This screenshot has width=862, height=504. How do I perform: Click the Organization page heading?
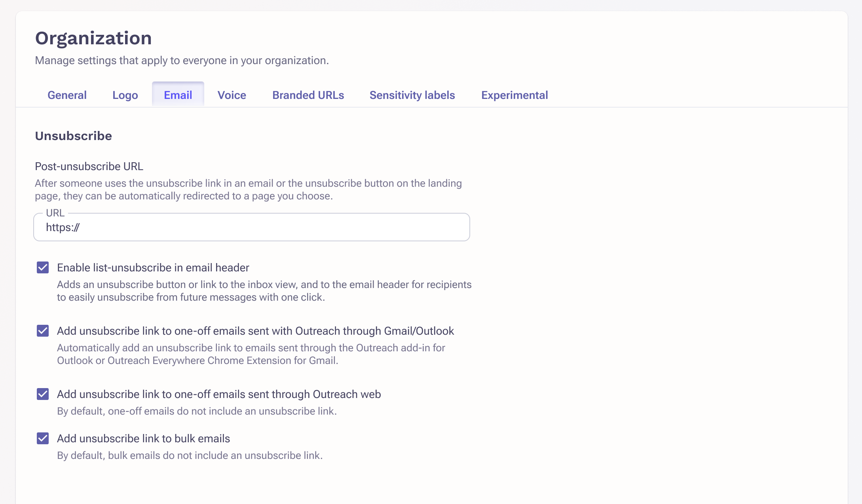tap(93, 38)
